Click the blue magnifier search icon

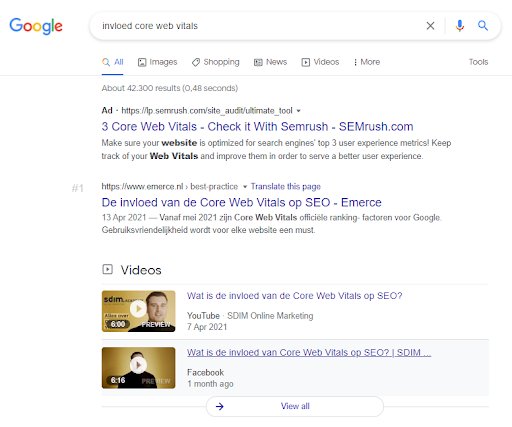pyautogui.click(x=483, y=25)
